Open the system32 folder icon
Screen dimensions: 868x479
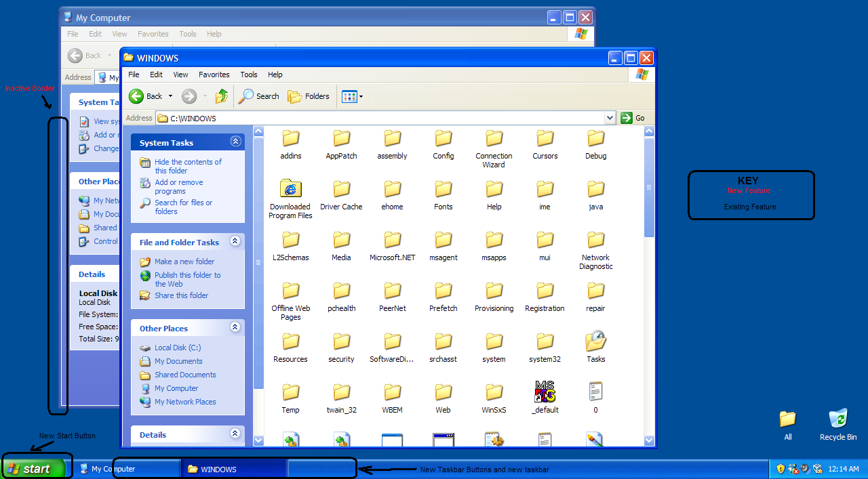pos(545,341)
